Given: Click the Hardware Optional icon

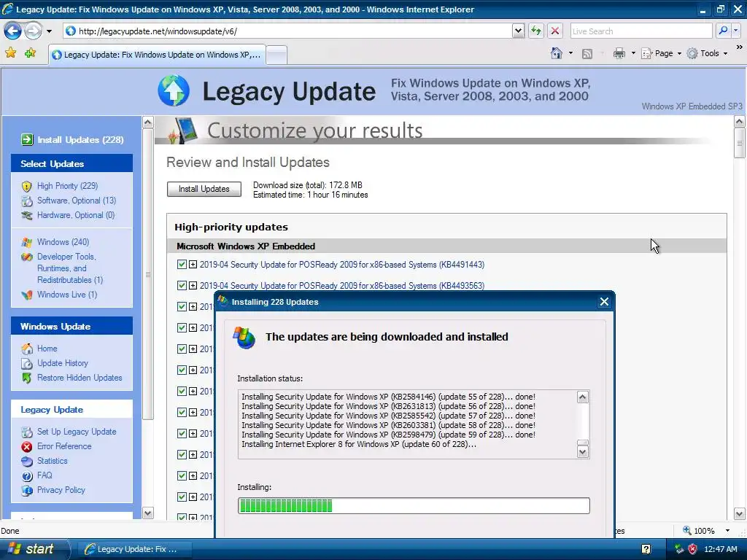Looking at the screenshot, I should pos(27,215).
